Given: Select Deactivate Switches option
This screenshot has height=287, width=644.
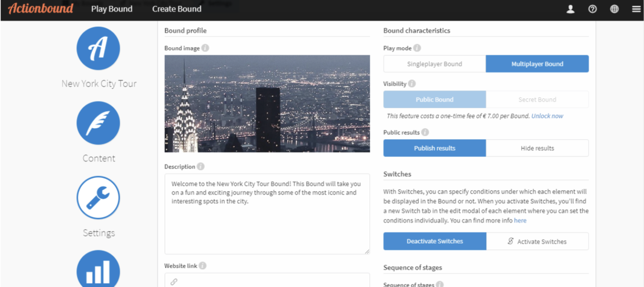Looking at the screenshot, I should pos(434,241).
